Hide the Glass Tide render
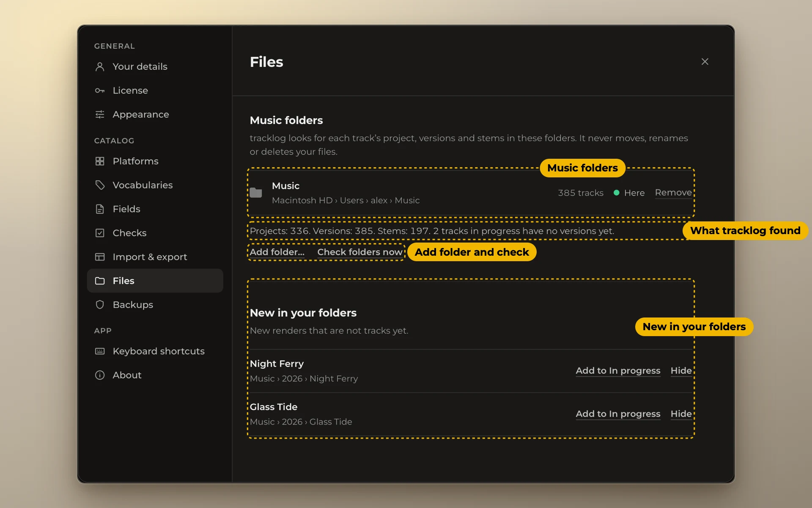The width and height of the screenshot is (812, 508). [x=681, y=414]
